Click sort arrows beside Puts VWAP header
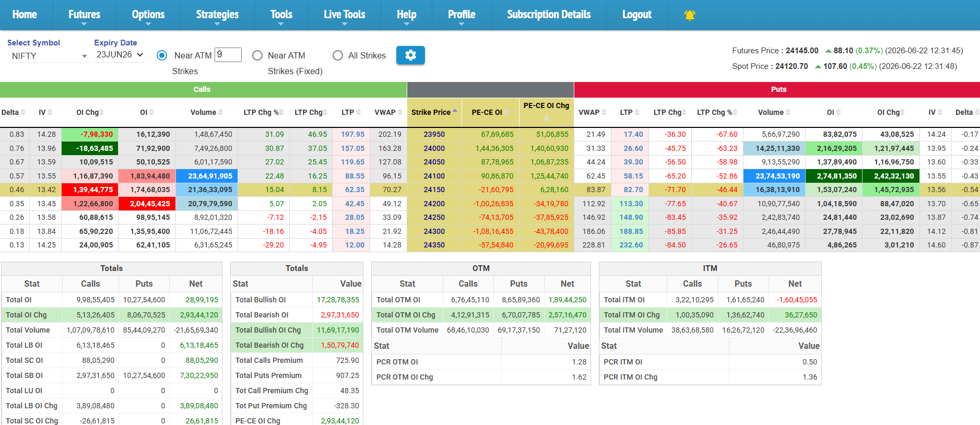This screenshot has height=425, width=980. 604,112
